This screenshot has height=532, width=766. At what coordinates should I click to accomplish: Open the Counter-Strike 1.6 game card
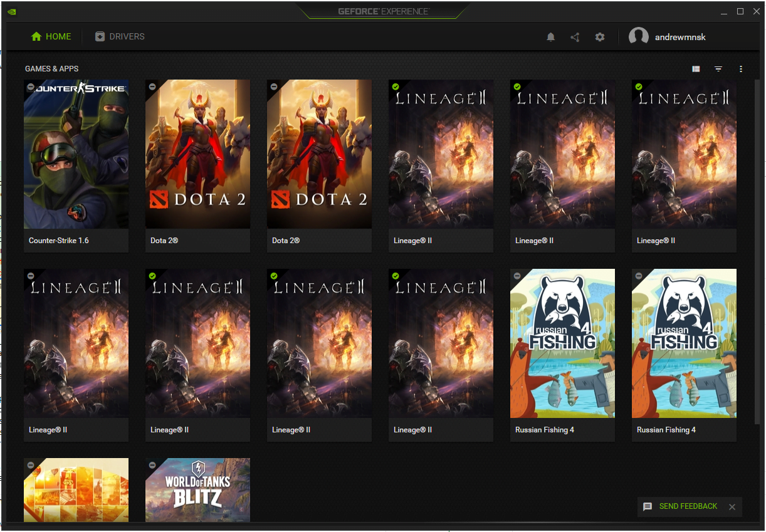(x=76, y=166)
